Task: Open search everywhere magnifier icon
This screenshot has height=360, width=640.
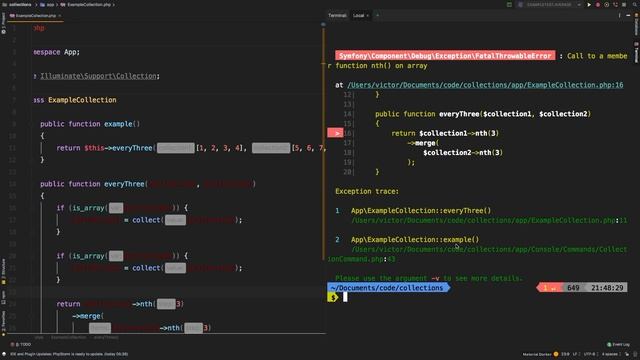Action: click(635, 4)
